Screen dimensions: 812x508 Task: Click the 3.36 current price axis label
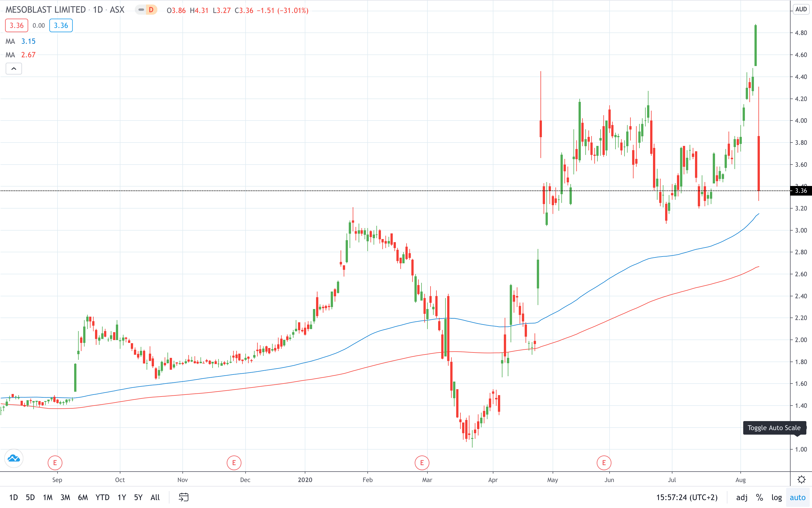(801, 190)
